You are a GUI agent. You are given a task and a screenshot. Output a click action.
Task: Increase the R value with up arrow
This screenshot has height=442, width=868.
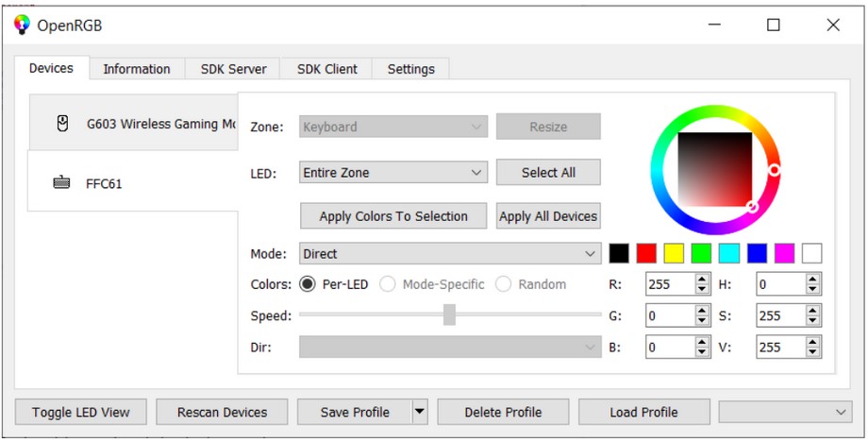(703, 280)
